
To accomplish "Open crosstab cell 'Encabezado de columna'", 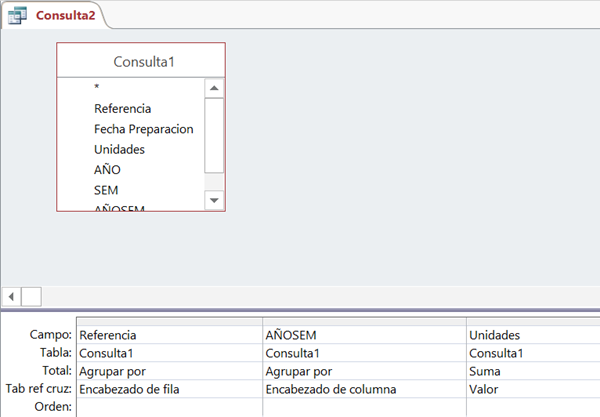I will coord(362,389).
